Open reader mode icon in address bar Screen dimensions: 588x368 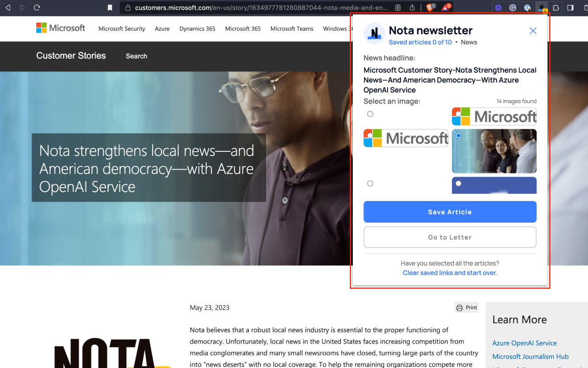click(398, 8)
